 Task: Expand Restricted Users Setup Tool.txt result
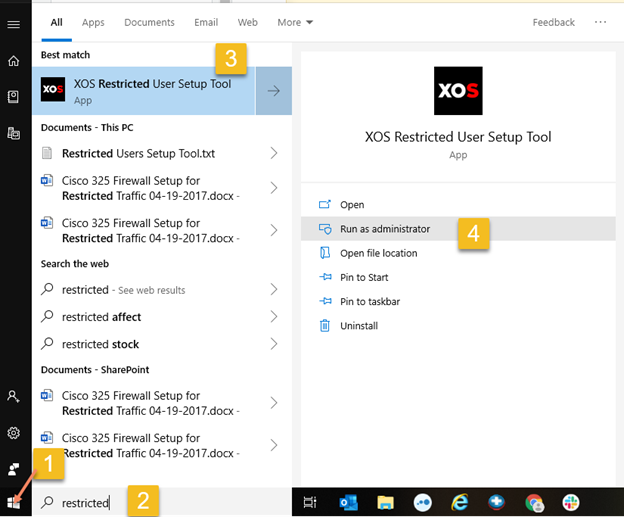pyautogui.click(x=274, y=153)
